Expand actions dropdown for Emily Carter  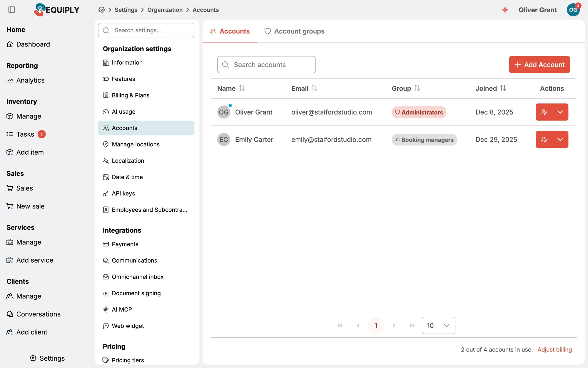click(560, 139)
